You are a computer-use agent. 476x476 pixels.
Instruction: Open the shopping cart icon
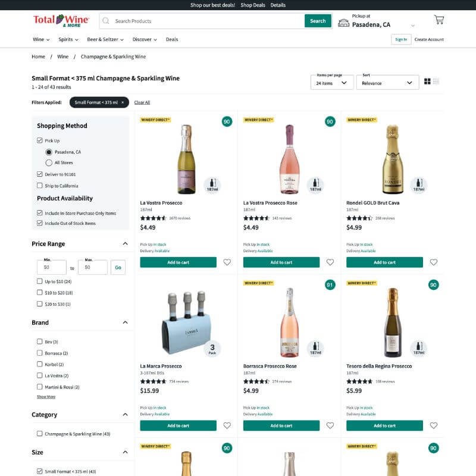(x=439, y=20)
